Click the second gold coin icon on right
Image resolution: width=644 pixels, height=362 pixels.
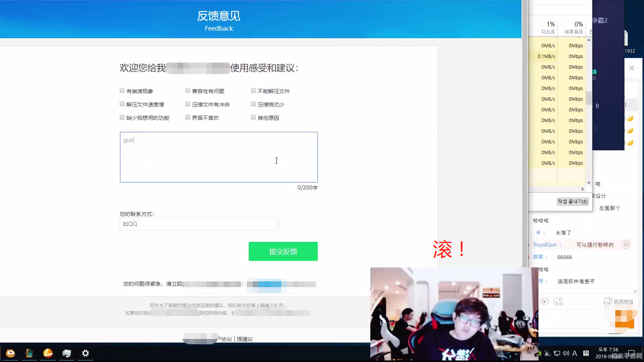tap(630, 131)
